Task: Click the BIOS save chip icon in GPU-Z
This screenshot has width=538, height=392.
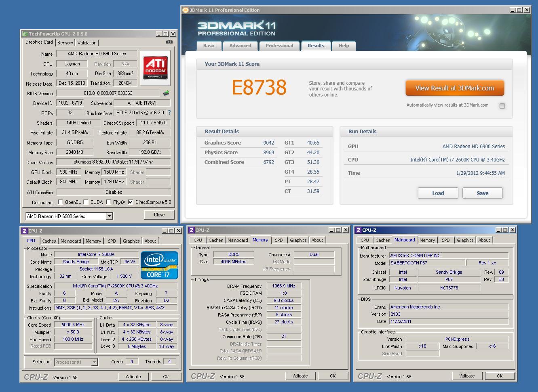Action: pyautogui.click(x=166, y=93)
